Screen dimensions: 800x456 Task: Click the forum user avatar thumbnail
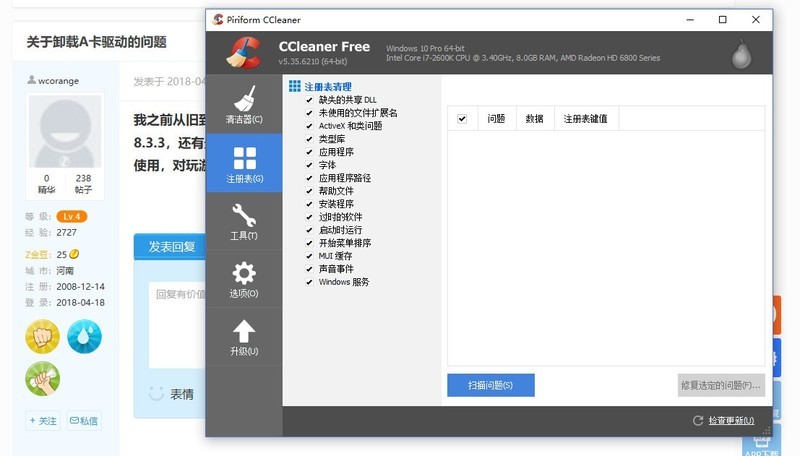tap(65, 132)
